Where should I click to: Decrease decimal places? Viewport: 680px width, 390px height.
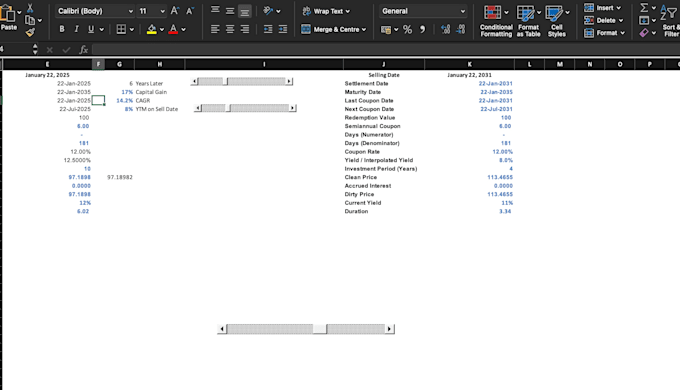pos(461,29)
